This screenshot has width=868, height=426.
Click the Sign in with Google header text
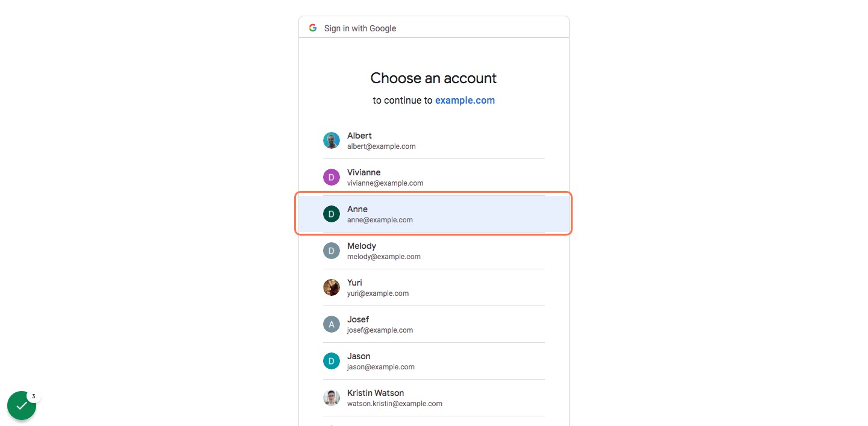pyautogui.click(x=360, y=28)
